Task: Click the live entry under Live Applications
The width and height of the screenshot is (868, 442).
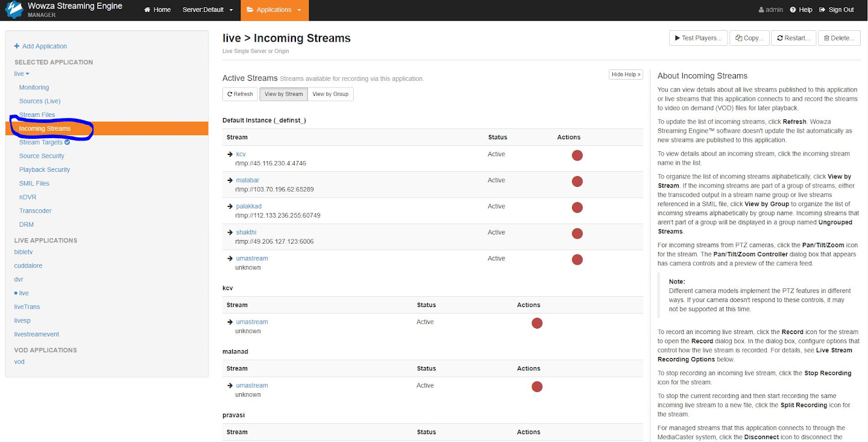Action: click(24, 293)
